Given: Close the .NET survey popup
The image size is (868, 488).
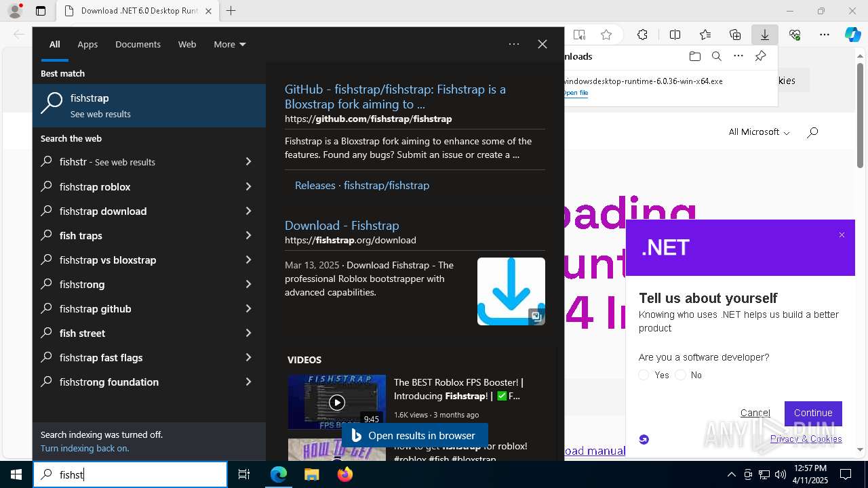Looking at the screenshot, I should [x=842, y=235].
